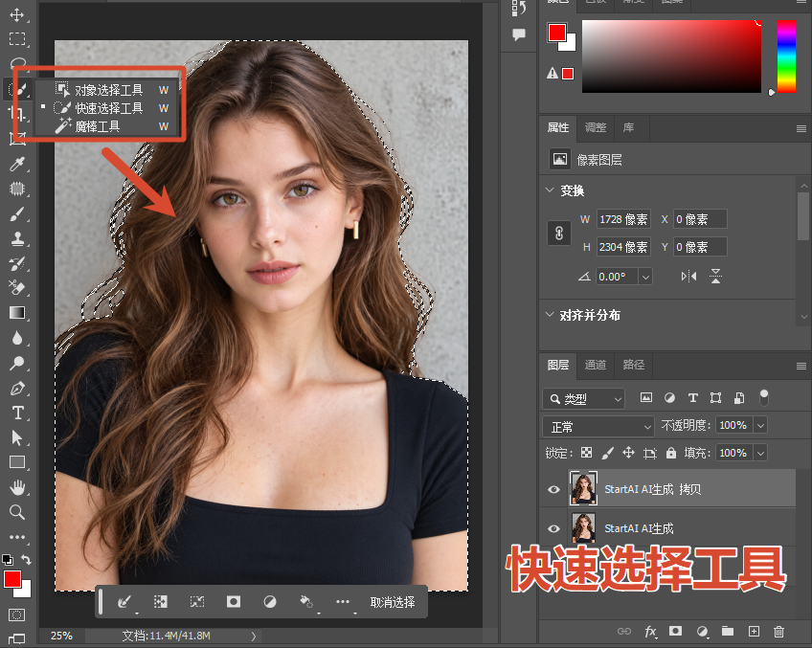Collapse the 变换 section

[x=550, y=190]
